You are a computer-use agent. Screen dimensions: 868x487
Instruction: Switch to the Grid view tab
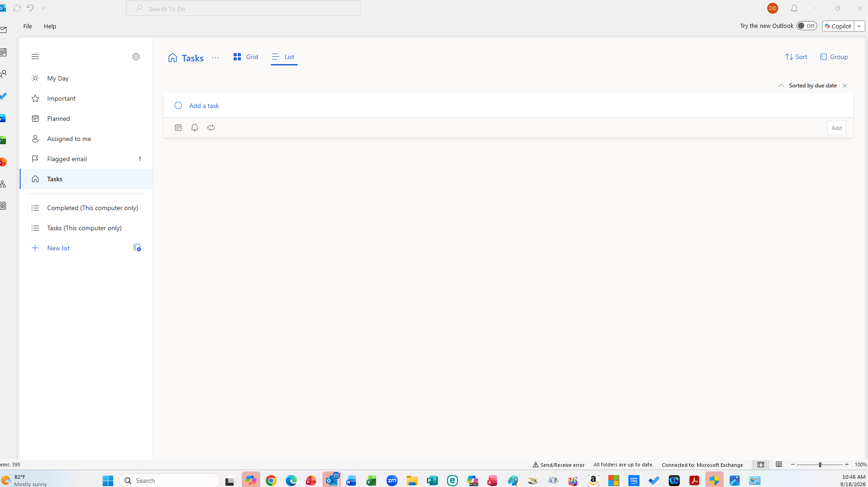click(246, 57)
